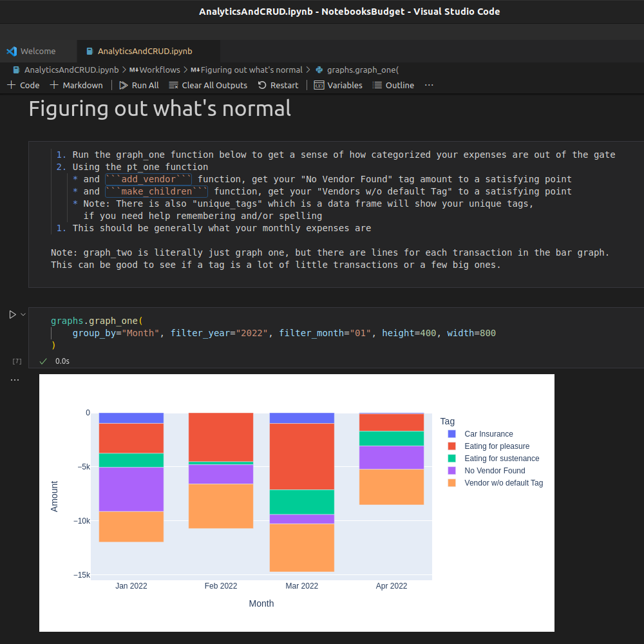The image size is (644, 644).
Task: Click the 0.0s execution time label
Action: [62, 361]
